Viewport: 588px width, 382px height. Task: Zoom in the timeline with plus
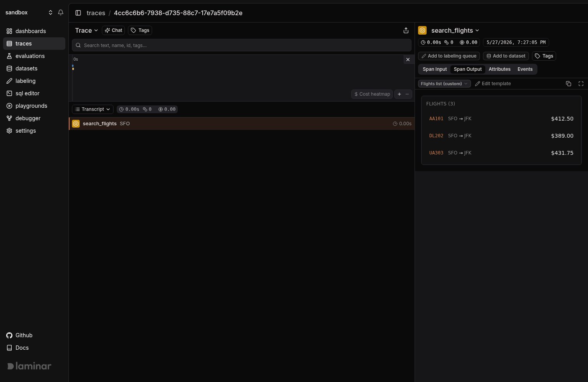tap(399, 94)
